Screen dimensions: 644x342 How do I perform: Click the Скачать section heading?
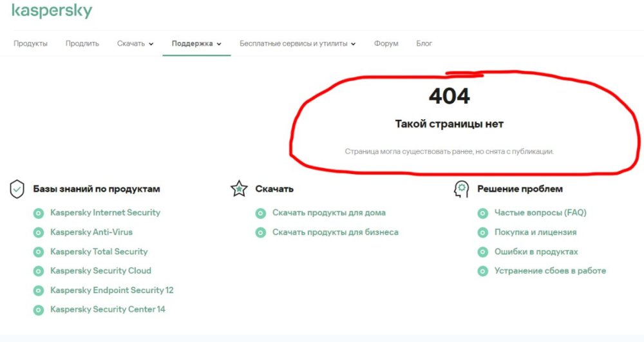click(x=274, y=189)
